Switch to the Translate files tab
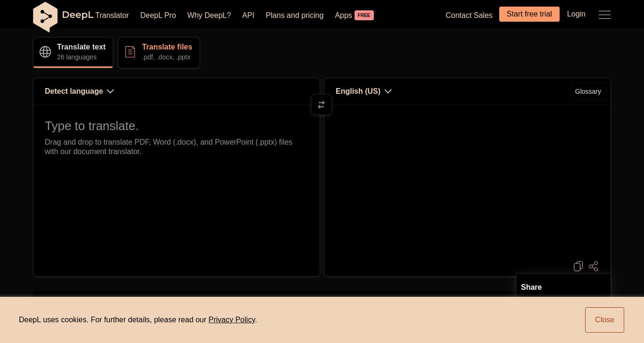Screen dimensions: 644x343 tap(159, 52)
